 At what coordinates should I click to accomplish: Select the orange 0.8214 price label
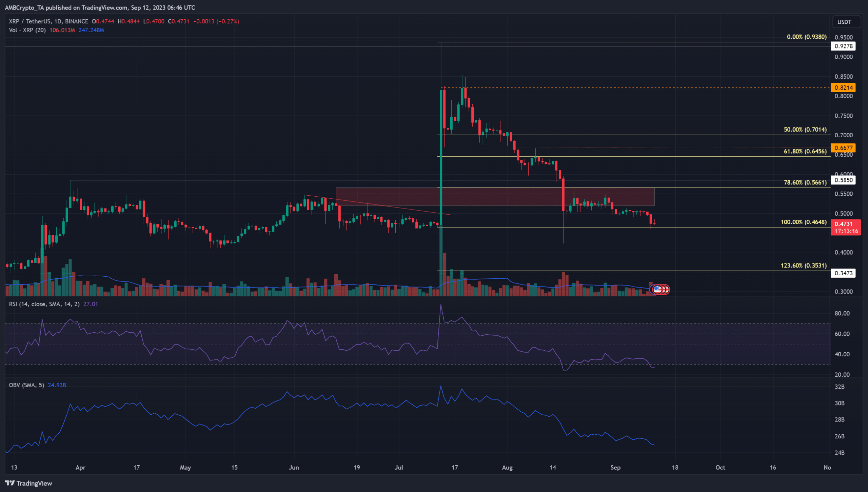click(x=843, y=87)
